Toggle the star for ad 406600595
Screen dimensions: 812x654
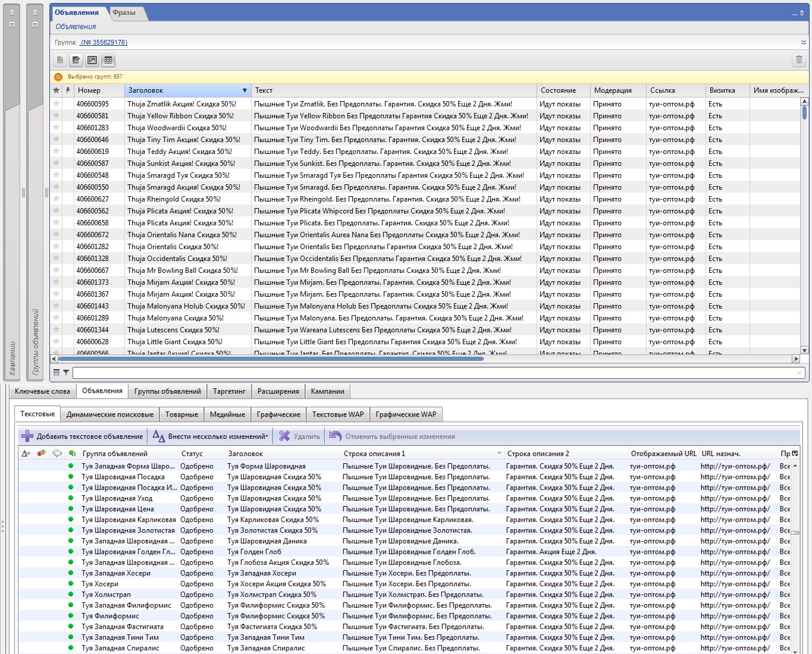point(57,104)
